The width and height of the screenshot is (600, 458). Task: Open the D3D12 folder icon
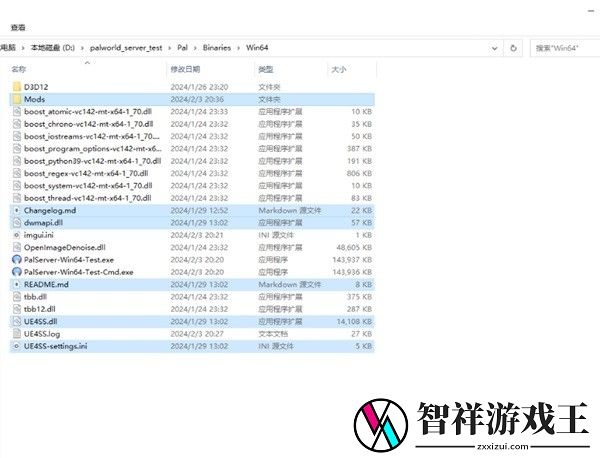(16, 87)
